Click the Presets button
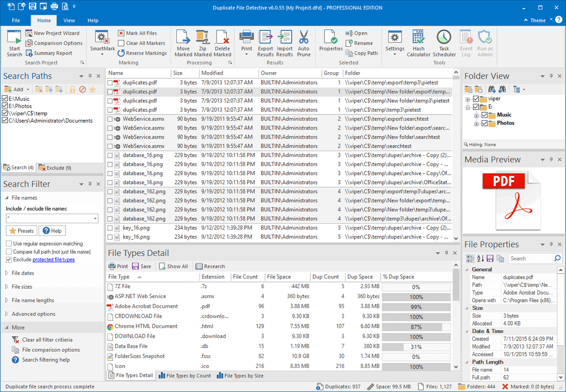 tap(21, 231)
